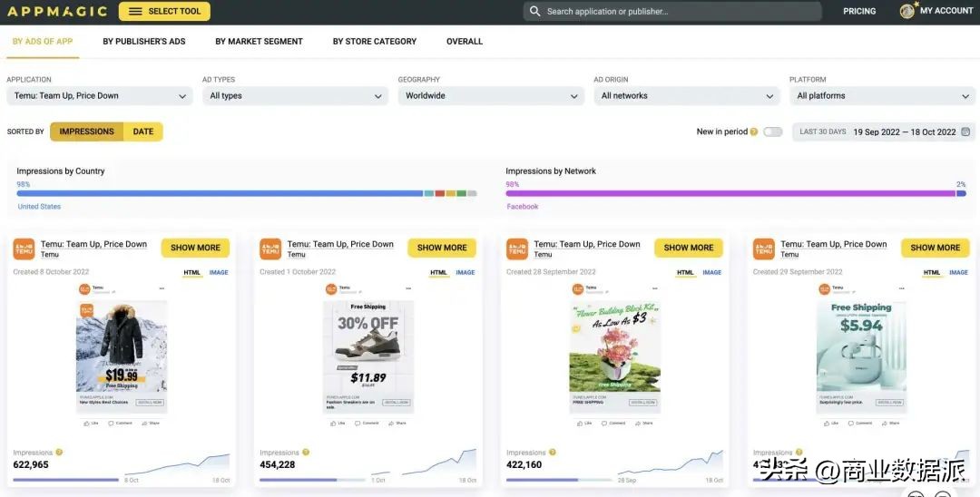Click Show More on the 1 October ad
This screenshot has height=497, width=980.
[x=442, y=248]
